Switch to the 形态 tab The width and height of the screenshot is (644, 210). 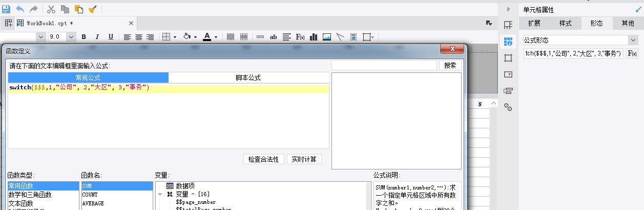pos(596,23)
